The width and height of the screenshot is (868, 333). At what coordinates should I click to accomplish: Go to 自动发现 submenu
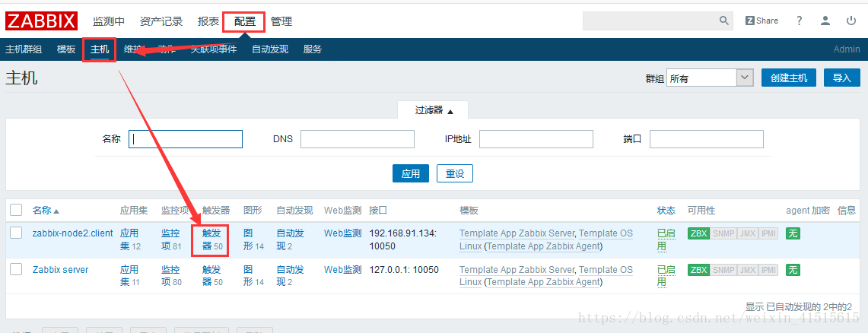click(x=270, y=49)
